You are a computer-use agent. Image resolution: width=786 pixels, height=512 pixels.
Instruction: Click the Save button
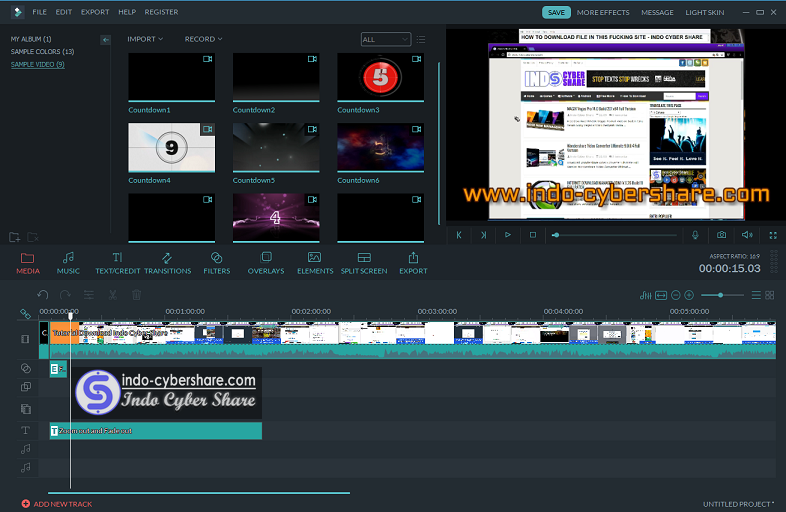(556, 13)
